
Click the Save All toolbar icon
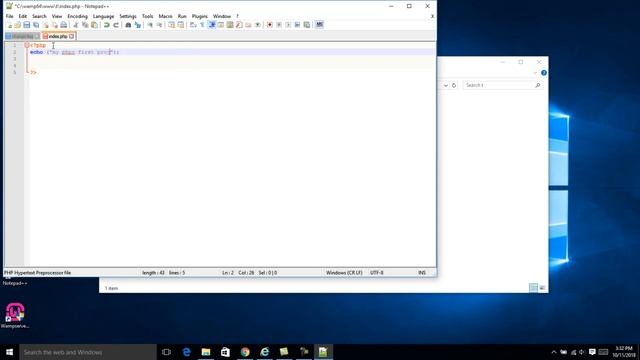36,25
